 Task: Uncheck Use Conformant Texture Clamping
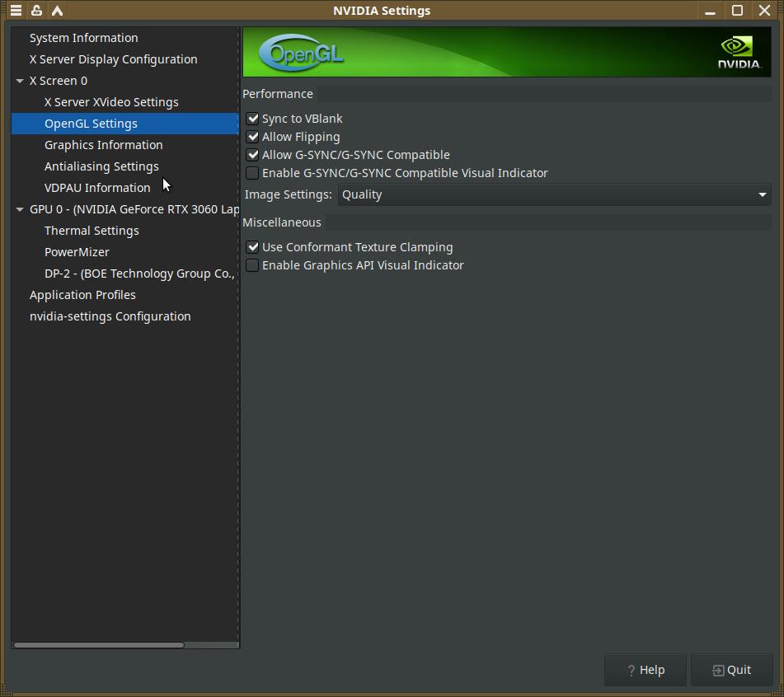pos(252,247)
